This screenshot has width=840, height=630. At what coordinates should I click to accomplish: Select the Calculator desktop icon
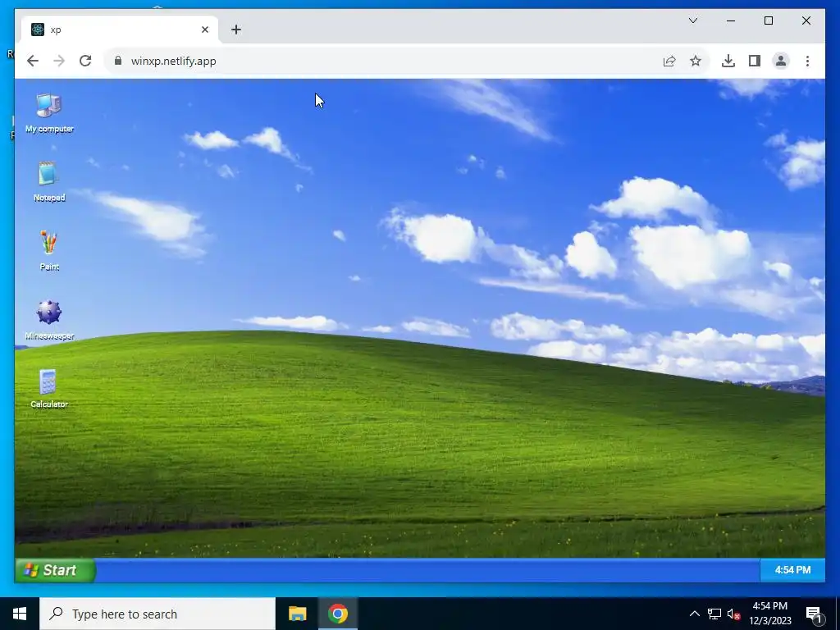coord(48,388)
